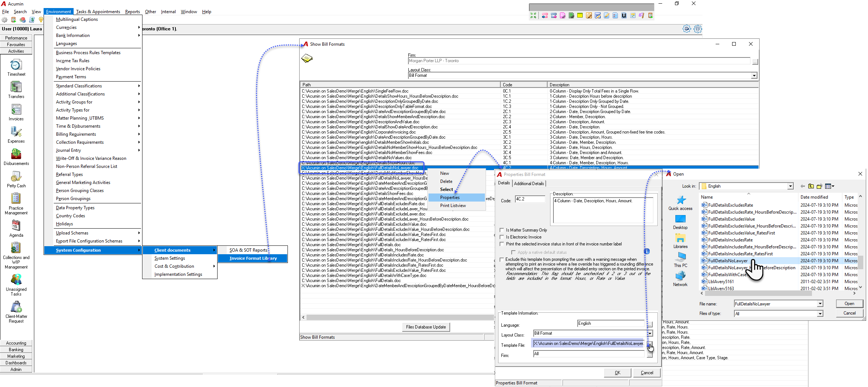Open the Unassigned Tasks icon

16,280
